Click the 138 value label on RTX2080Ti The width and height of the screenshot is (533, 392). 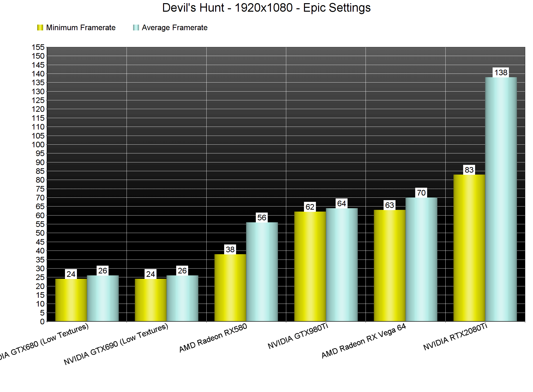[501, 72]
